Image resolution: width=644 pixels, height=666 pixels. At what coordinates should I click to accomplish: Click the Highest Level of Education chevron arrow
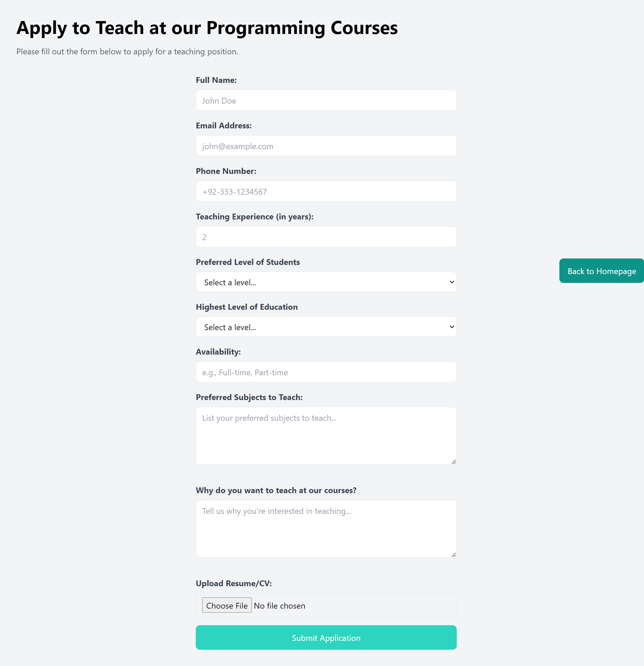coord(452,327)
